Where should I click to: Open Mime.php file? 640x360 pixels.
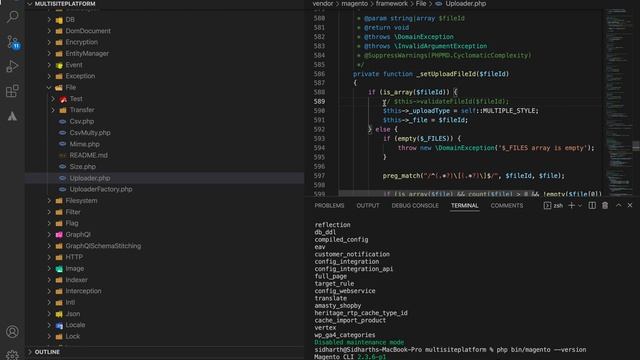(x=84, y=144)
